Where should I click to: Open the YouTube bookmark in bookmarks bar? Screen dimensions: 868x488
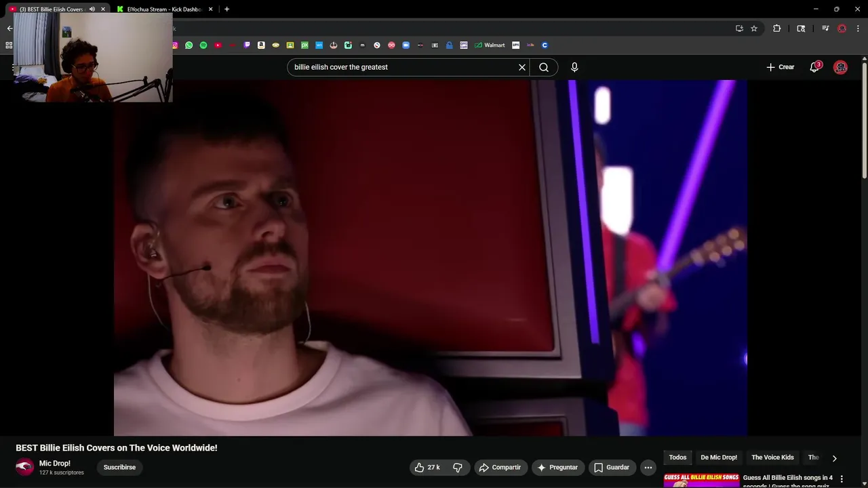coord(218,45)
